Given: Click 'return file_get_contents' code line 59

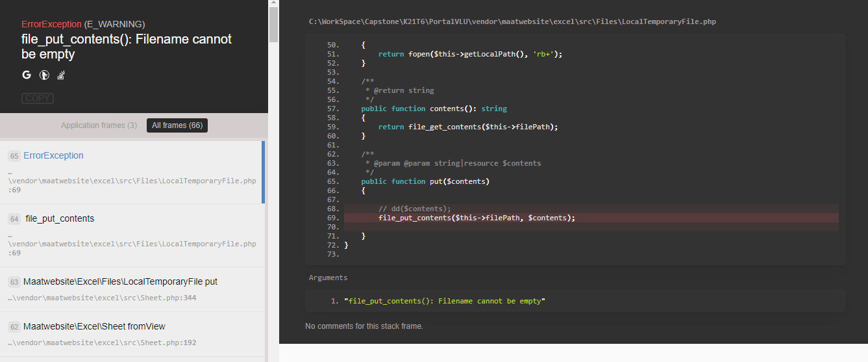Looking at the screenshot, I should [x=468, y=127].
